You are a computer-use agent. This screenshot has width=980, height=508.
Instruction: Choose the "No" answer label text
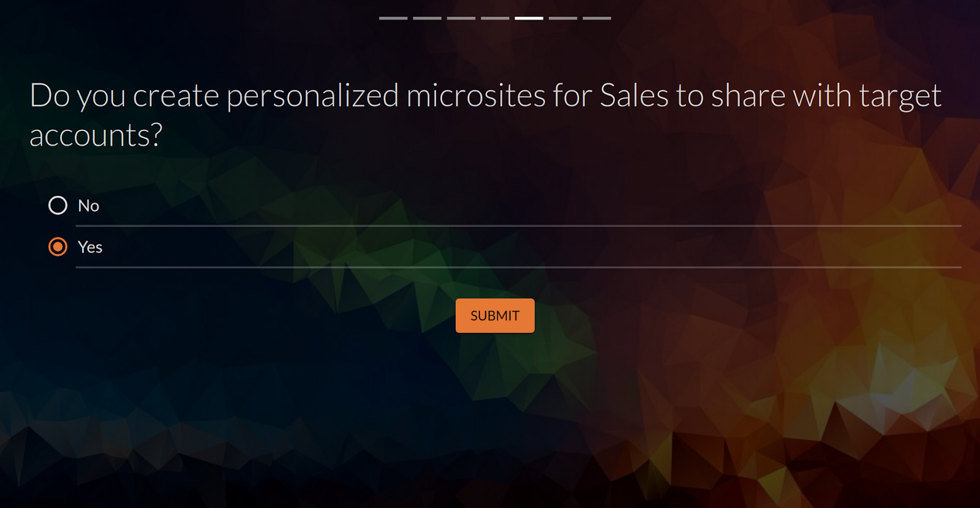click(89, 206)
